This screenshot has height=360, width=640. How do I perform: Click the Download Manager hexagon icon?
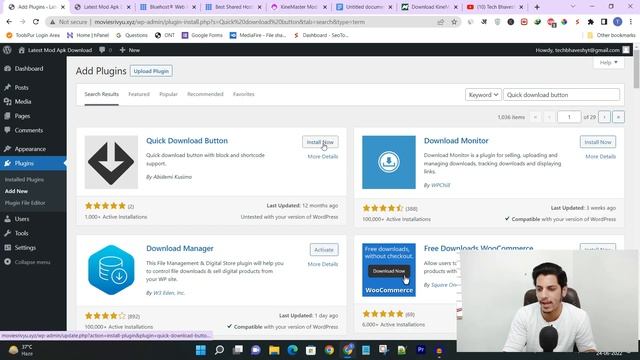coord(111,270)
